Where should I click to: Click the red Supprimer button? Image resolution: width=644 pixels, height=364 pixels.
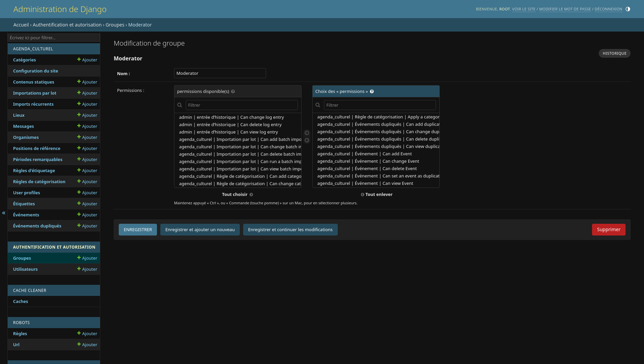click(608, 229)
